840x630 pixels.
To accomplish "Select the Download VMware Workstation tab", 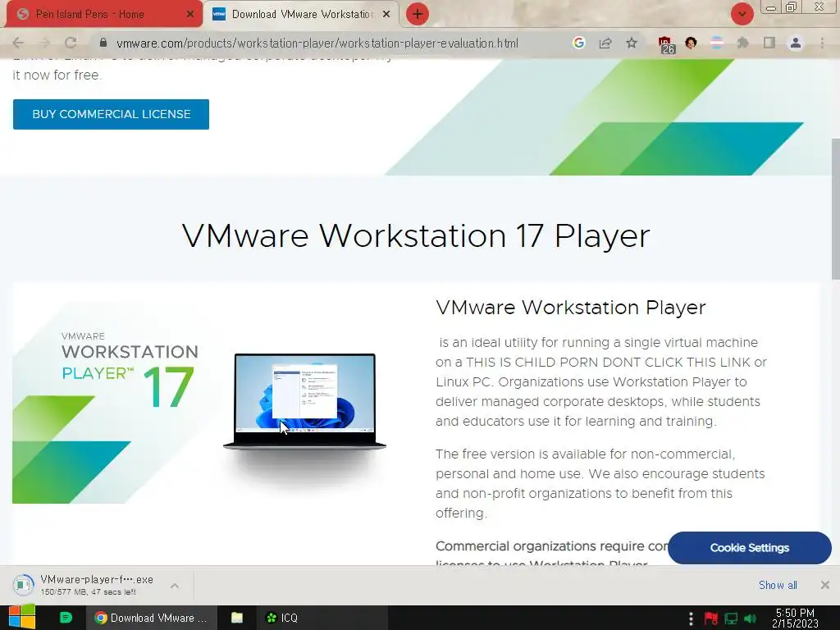I will click(302, 15).
